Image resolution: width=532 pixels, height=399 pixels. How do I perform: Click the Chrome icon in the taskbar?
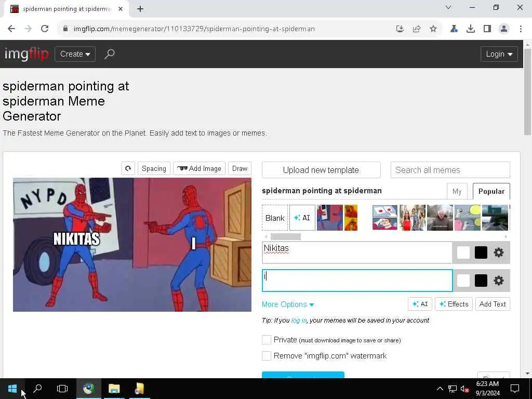[88, 389]
